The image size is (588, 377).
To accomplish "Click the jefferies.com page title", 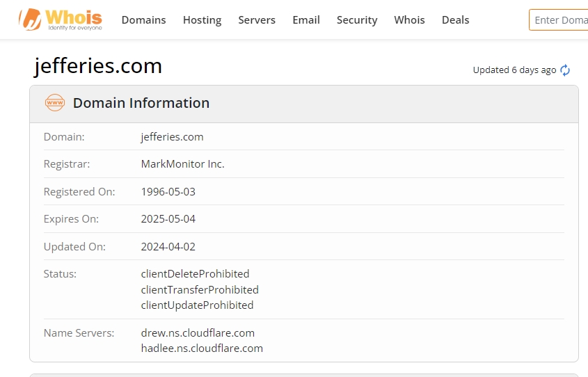I will (x=98, y=66).
